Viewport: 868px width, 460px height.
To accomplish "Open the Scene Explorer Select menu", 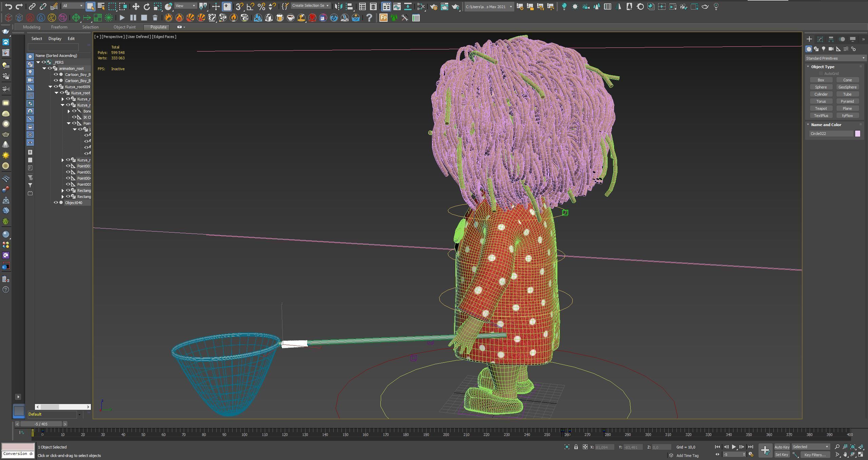I will point(37,39).
